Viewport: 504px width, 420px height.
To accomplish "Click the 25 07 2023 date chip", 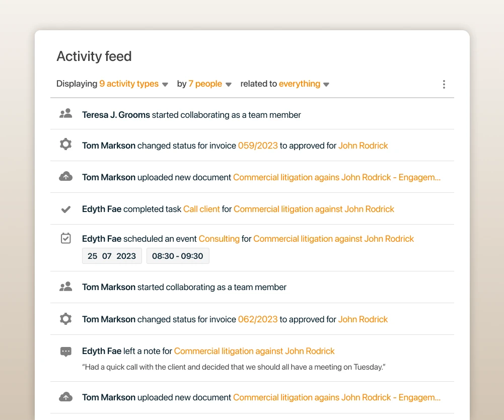I will coord(112,256).
